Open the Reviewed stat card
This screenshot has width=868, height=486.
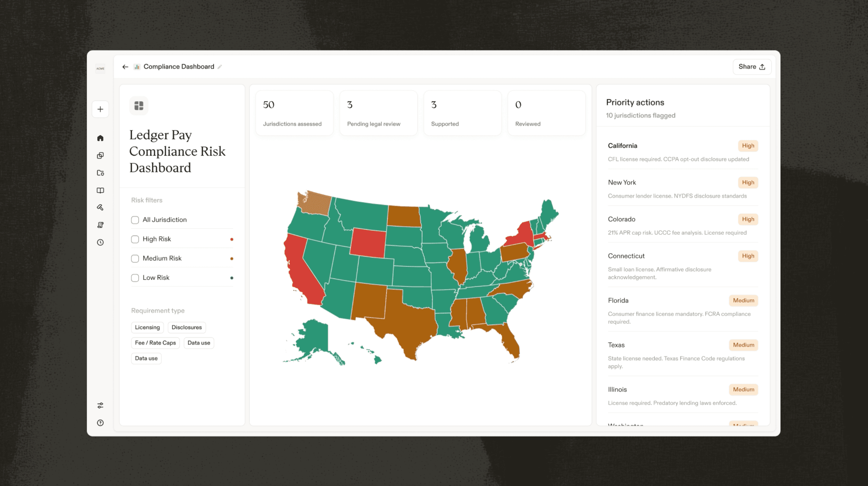[x=546, y=113]
